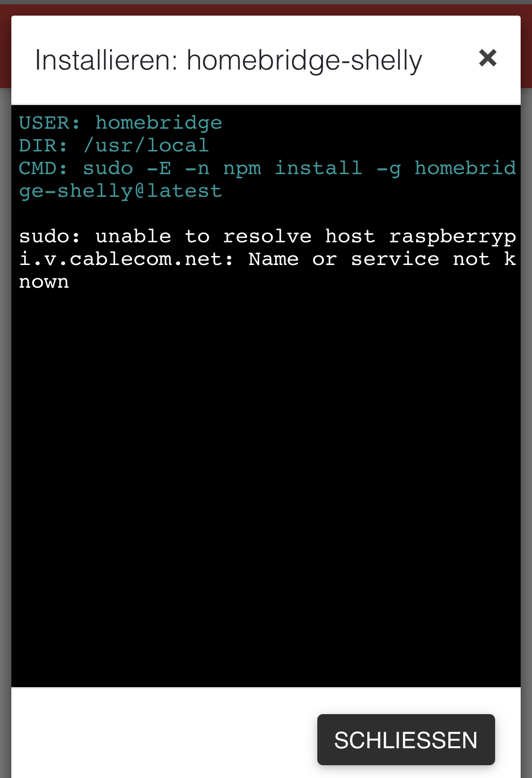Click the SCHLIESSEN button
The image size is (532, 778).
(406, 740)
